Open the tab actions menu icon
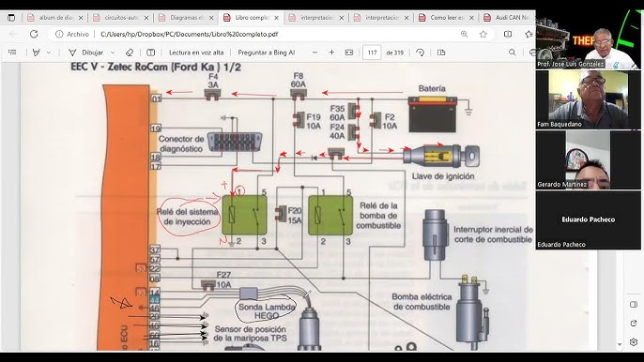 pos(11,18)
